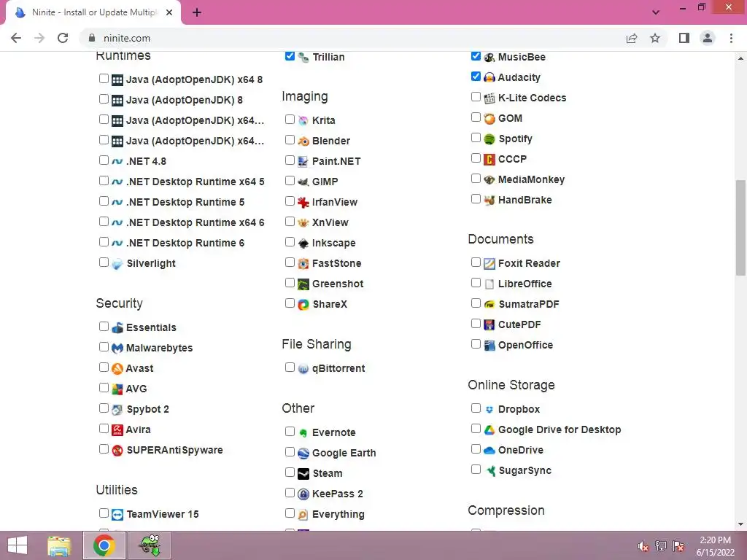Click the Dropbox icon

[489, 410]
